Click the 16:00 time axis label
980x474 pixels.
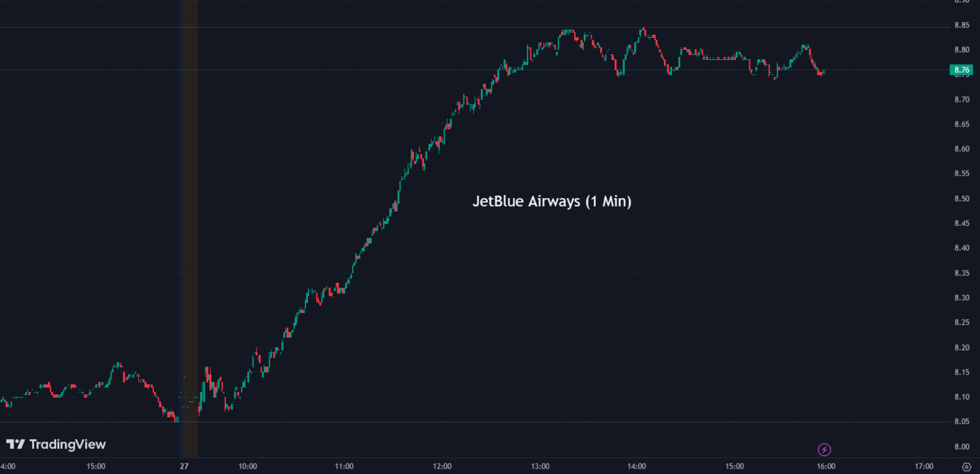coord(826,466)
